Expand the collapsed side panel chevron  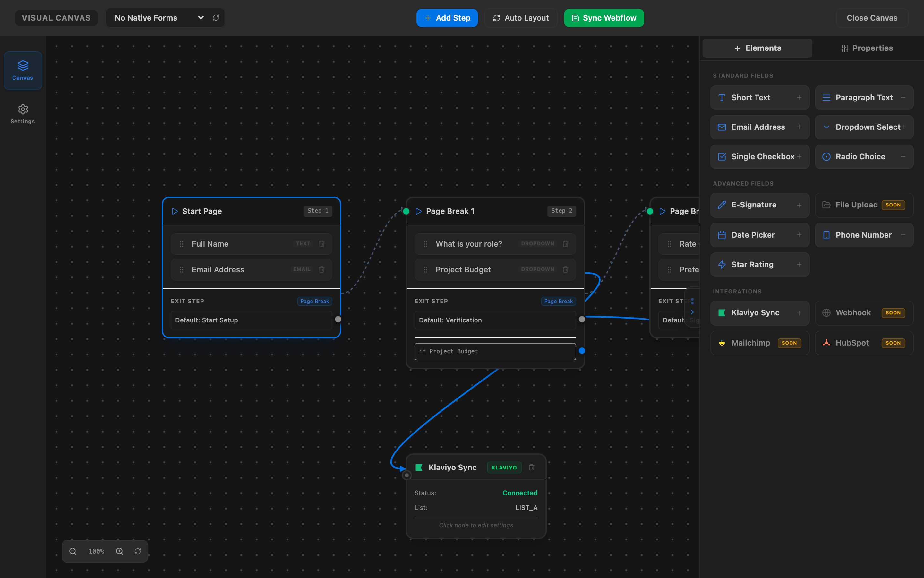pyautogui.click(x=692, y=312)
